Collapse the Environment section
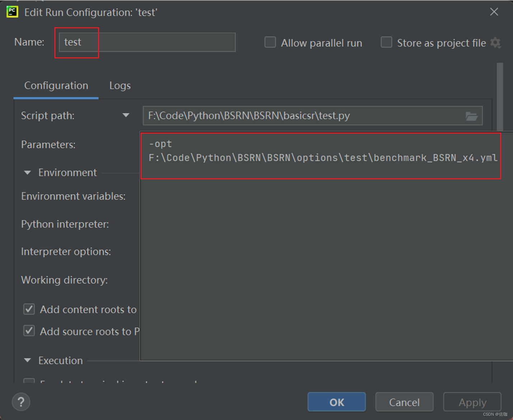 click(x=27, y=173)
